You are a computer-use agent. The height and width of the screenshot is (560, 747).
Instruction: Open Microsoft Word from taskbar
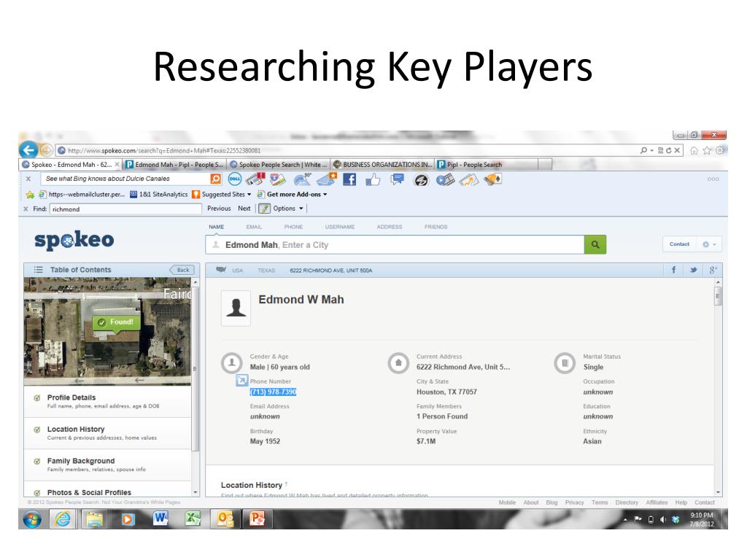click(160, 519)
